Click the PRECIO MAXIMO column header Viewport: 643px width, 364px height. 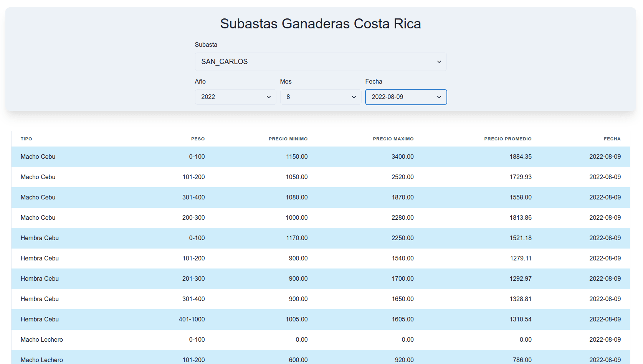pyautogui.click(x=393, y=139)
